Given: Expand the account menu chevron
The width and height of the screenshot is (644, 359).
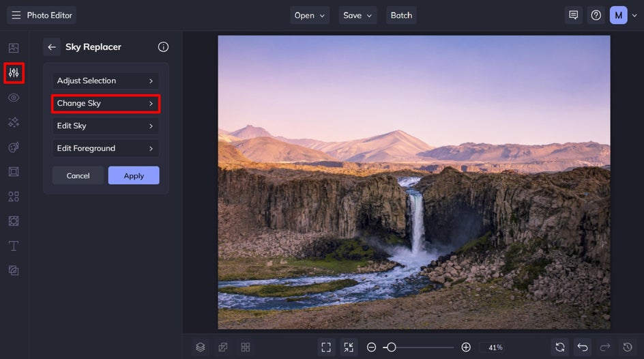Looking at the screenshot, I should (634, 16).
